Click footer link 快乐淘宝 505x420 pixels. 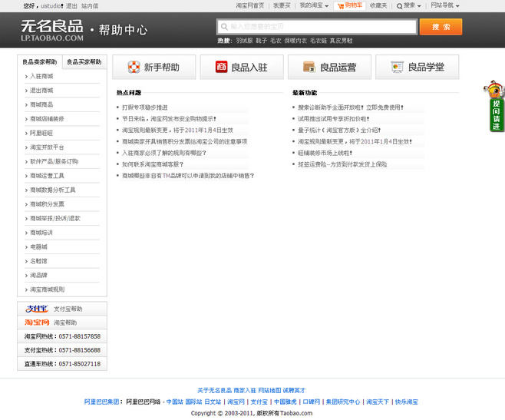[x=407, y=402]
